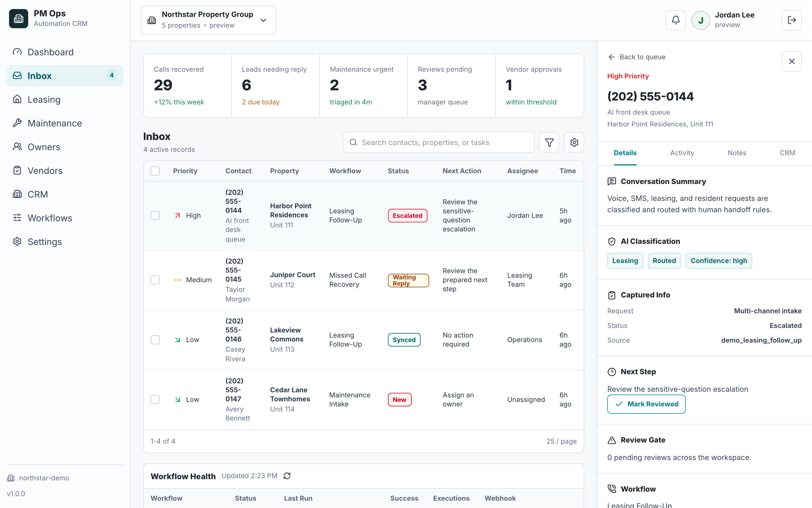The width and height of the screenshot is (812, 508).
Task: Click the Review Gate warning triangle icon
Action: point(612,440)
